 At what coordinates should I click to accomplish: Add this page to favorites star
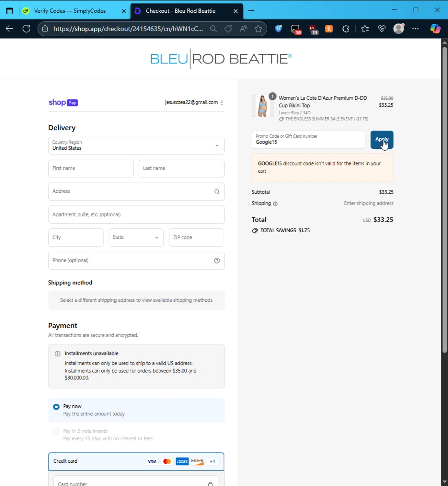coord(258,29)
